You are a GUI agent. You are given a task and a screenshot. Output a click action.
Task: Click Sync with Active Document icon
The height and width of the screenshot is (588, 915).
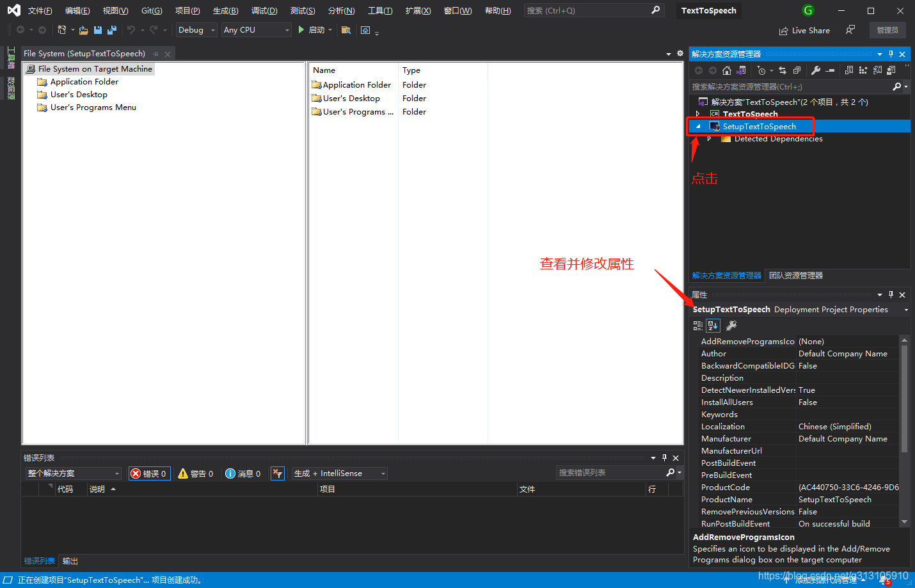point(783,70)
